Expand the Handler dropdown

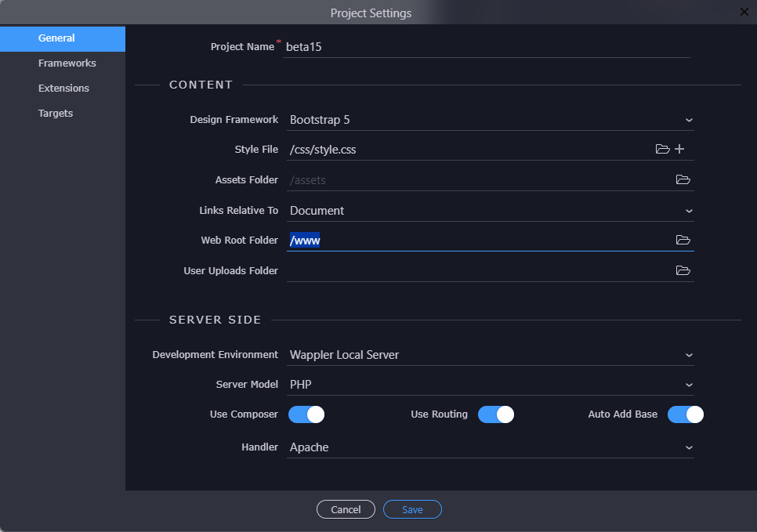tap(490, 447)
